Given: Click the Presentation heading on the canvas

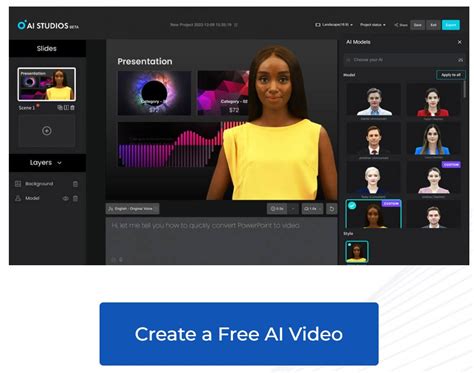Looking at the screenshot, I should click(145, 61).
